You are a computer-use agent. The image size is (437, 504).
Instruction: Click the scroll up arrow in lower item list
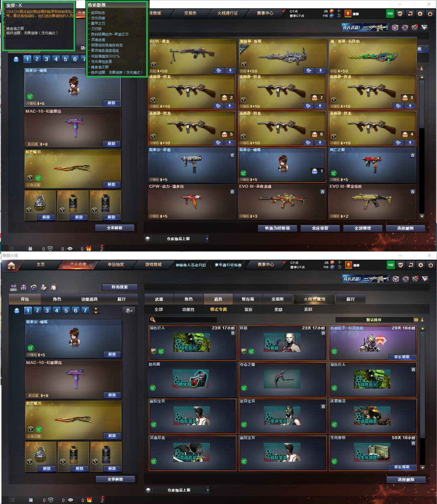point(422,329)
